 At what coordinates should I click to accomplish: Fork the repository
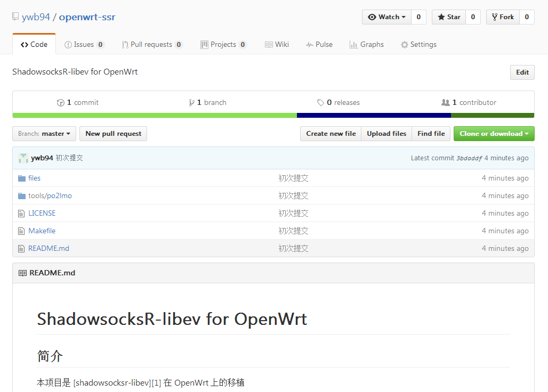pos(503,17)
